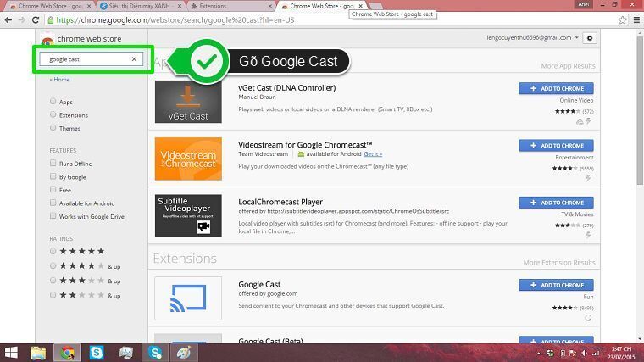Check Works with Google Drive
This screenshot has width=644, height=362.
(x=53, y=215)
